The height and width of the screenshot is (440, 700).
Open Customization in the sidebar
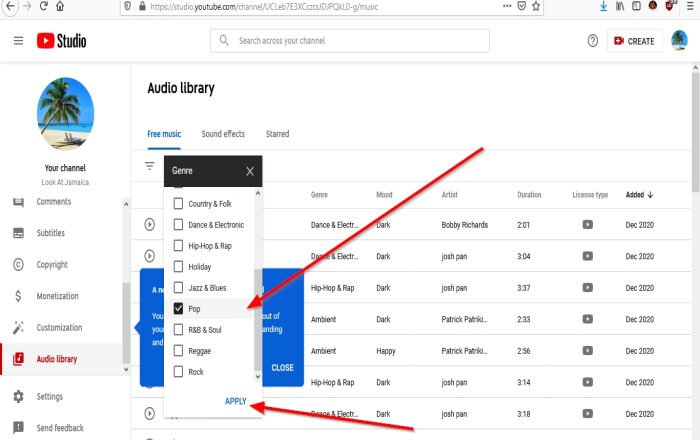61,328
